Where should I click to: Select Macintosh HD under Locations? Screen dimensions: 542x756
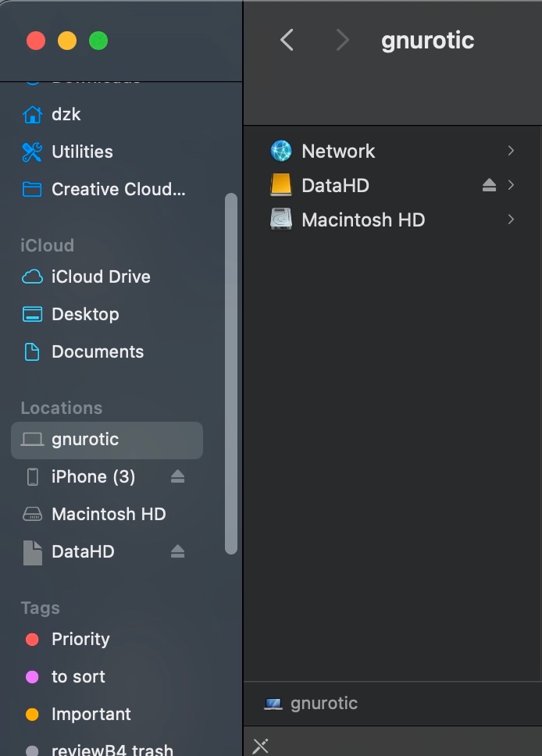click(108, 514)
